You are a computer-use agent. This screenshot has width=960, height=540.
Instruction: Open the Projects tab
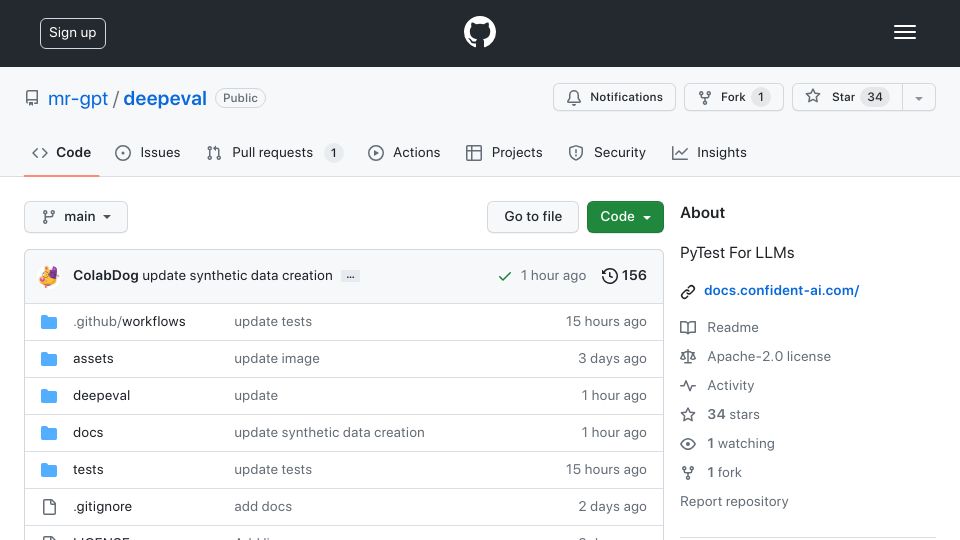coord(504,152)
